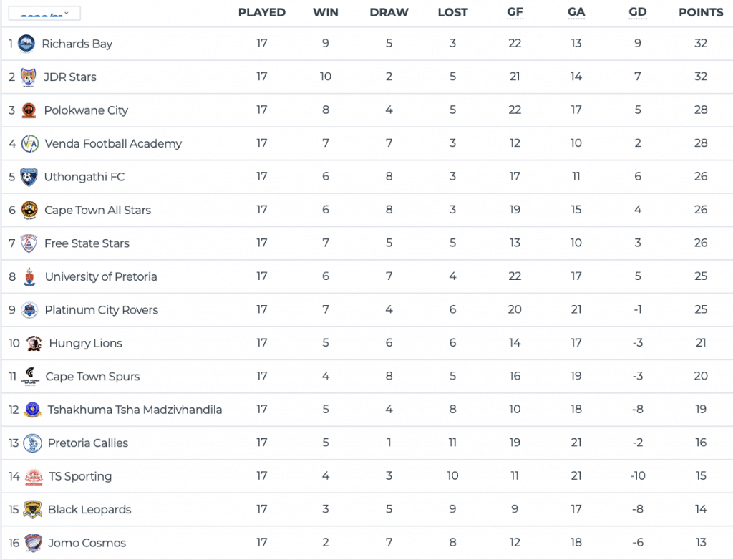Open the season dropdown above the table

point(44,13)
